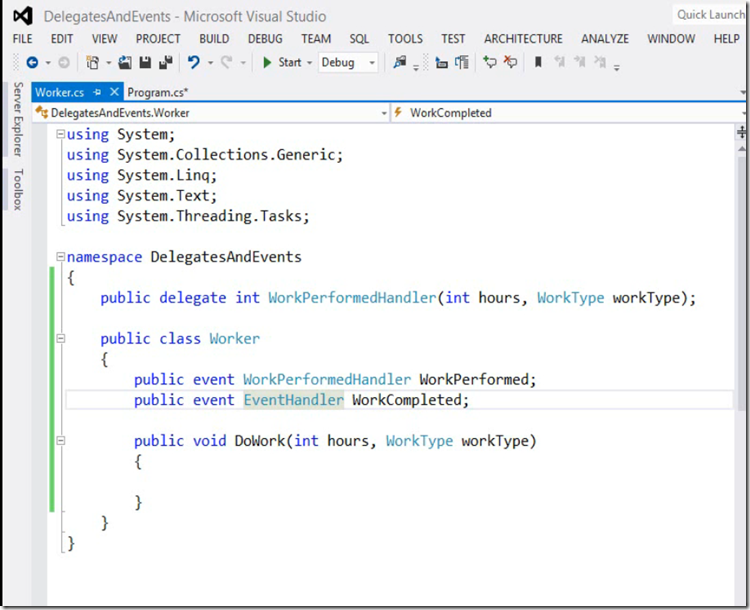
Task: Expand the New Project dropdown arrow
Action: click(x=109, y=63)
